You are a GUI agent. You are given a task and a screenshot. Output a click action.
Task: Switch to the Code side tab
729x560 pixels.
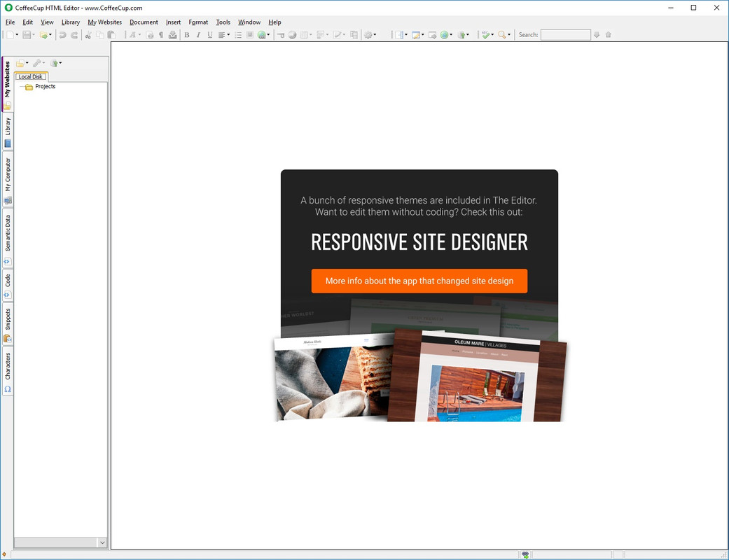point(8,286)
